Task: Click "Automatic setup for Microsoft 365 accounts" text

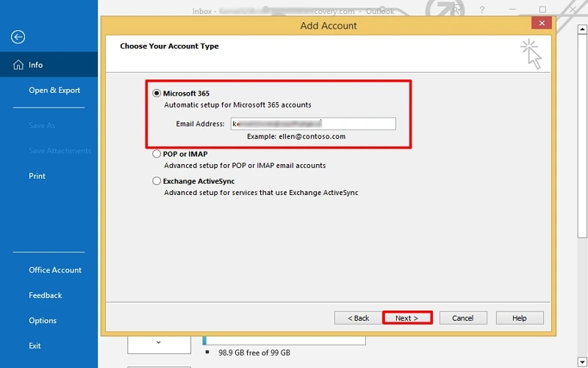Action: pyautogui.click(x=237, y=105)
